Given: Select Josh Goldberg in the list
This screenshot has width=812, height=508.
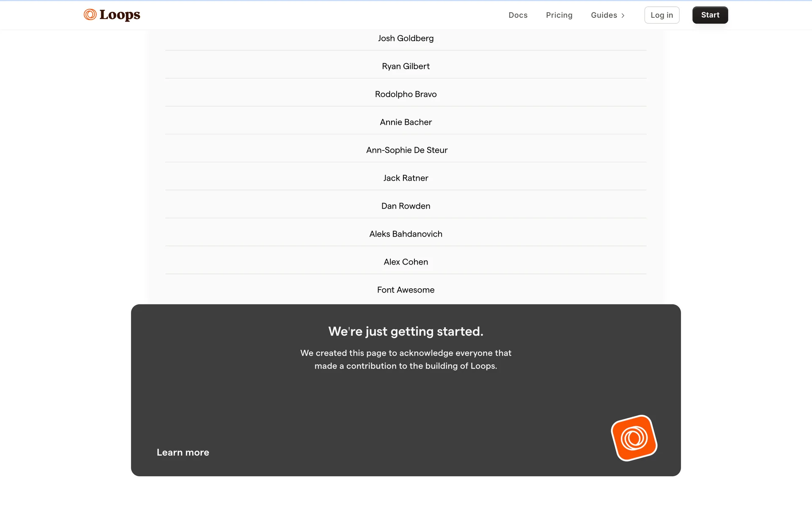Looking at the screenshot, I should [406, 39].
